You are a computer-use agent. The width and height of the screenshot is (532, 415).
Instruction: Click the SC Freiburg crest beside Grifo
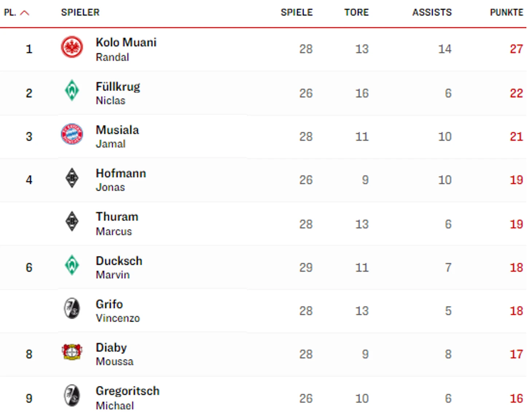(x=72, y=308)
